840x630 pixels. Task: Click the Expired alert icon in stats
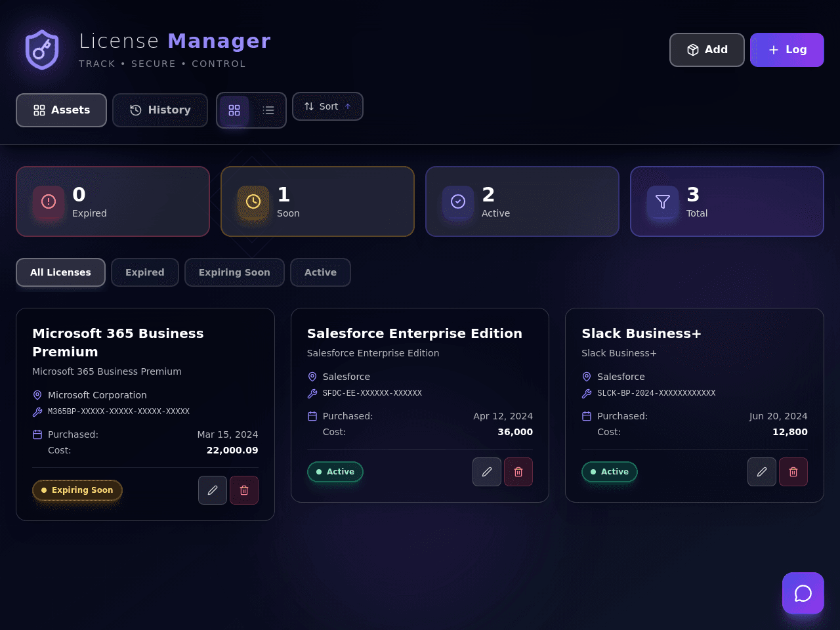click(49, 201)
